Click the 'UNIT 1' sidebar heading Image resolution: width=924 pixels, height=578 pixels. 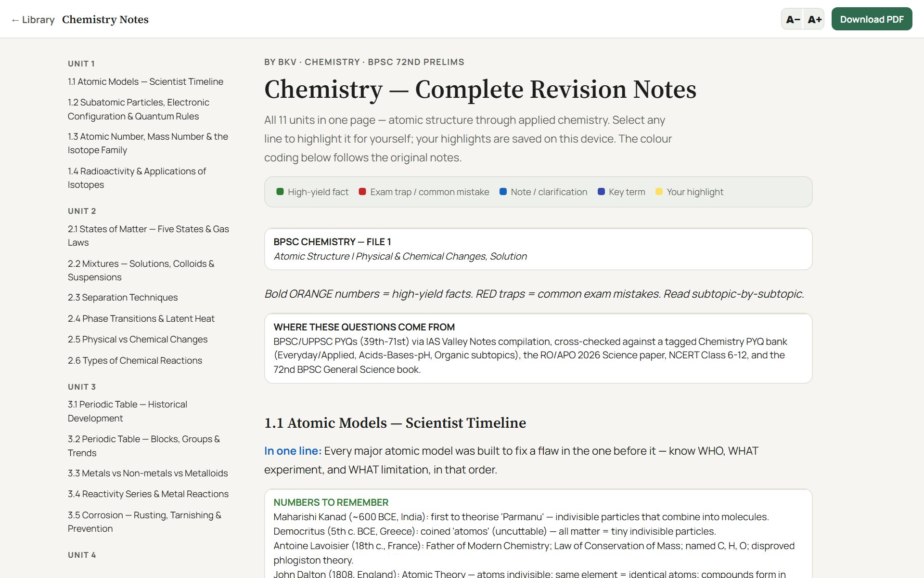point(81,64)
